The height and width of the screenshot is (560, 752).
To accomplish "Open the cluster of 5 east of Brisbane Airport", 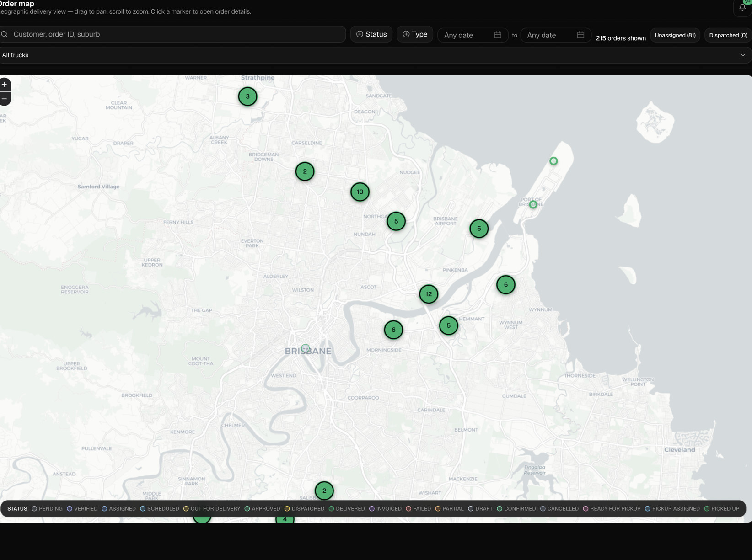I will pyautogui.click(x=479, y=229).
